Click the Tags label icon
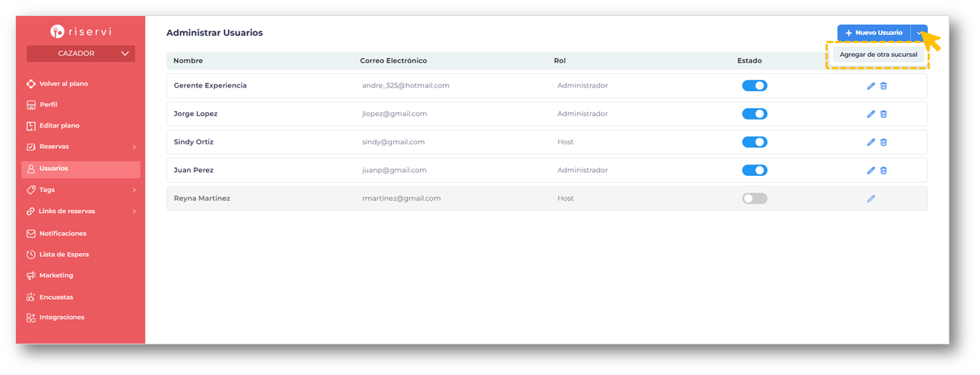Image resolution: width=980 pixels, height=375 pixels. pyautogui.click(x=31, y=190)
